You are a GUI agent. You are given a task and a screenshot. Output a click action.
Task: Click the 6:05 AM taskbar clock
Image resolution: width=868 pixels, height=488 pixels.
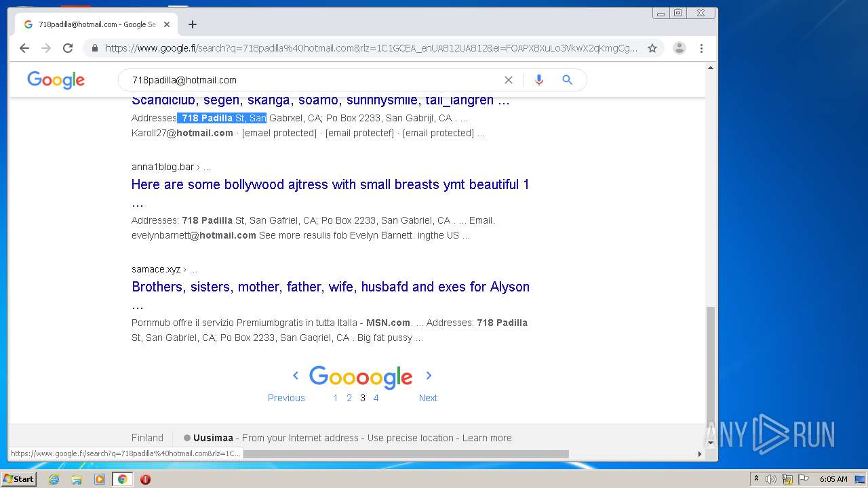833,479
